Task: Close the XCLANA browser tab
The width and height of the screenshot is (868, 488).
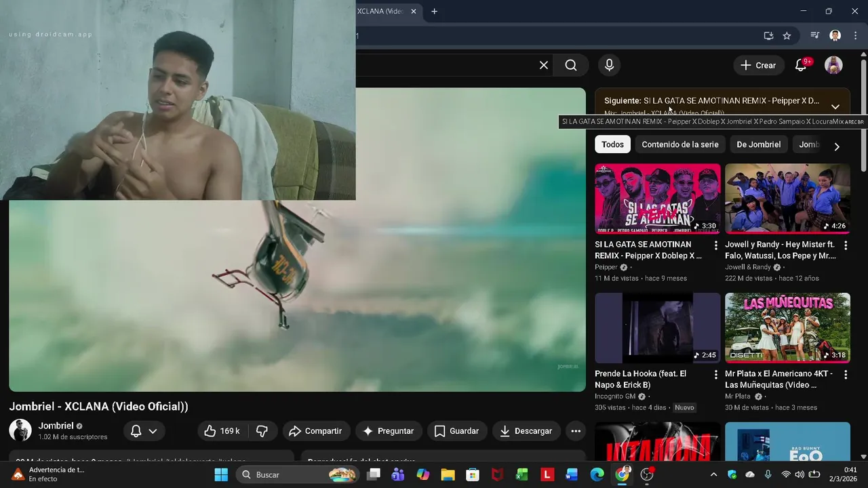Action: click(x=414, y=11)
